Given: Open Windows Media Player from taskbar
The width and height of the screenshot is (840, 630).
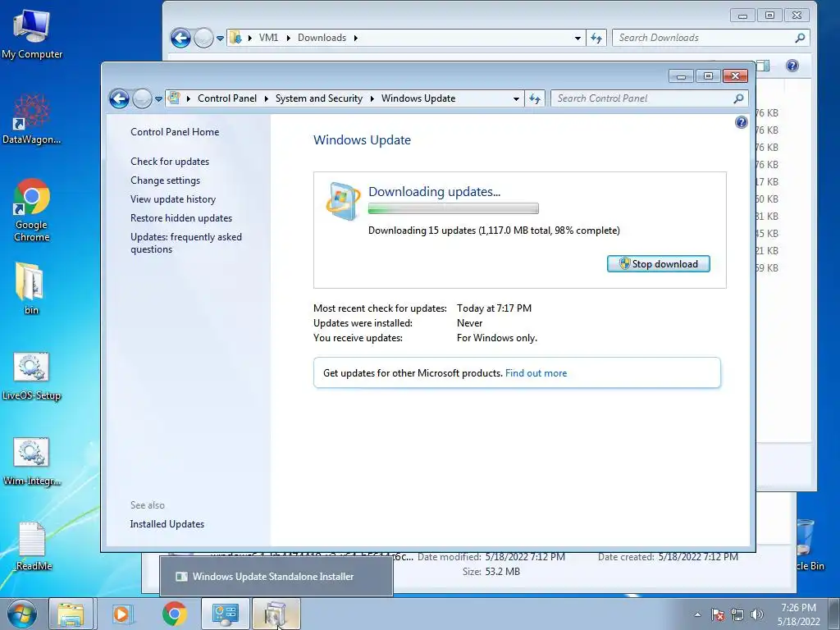Looking at the screenshot, I should 121,614.
